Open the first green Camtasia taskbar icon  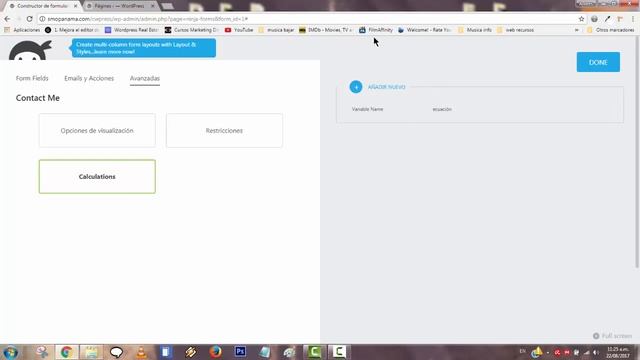(314, 351)
